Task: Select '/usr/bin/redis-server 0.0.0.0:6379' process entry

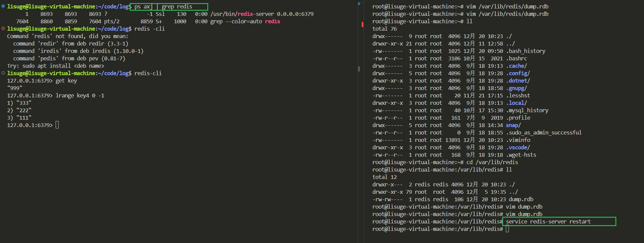Action: [262, 14]
